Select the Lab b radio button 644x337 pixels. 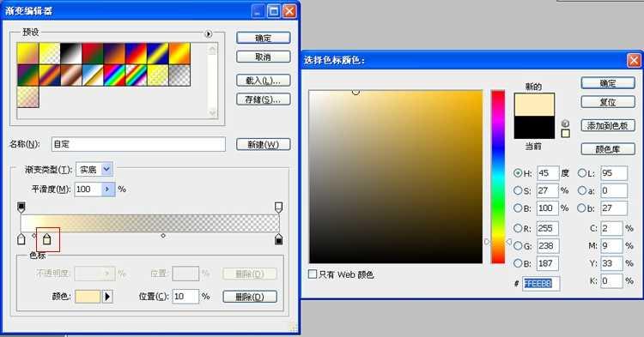click(x=582, y=208)
